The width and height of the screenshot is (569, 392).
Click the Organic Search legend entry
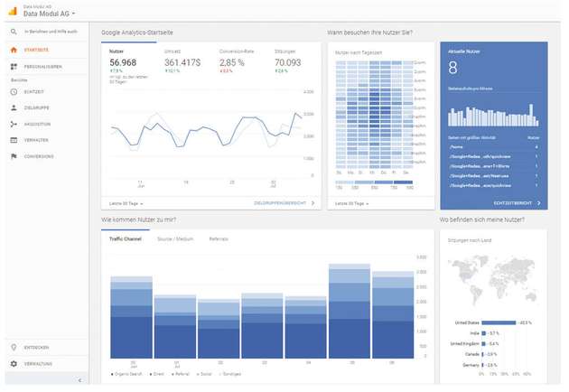point(126,374)
